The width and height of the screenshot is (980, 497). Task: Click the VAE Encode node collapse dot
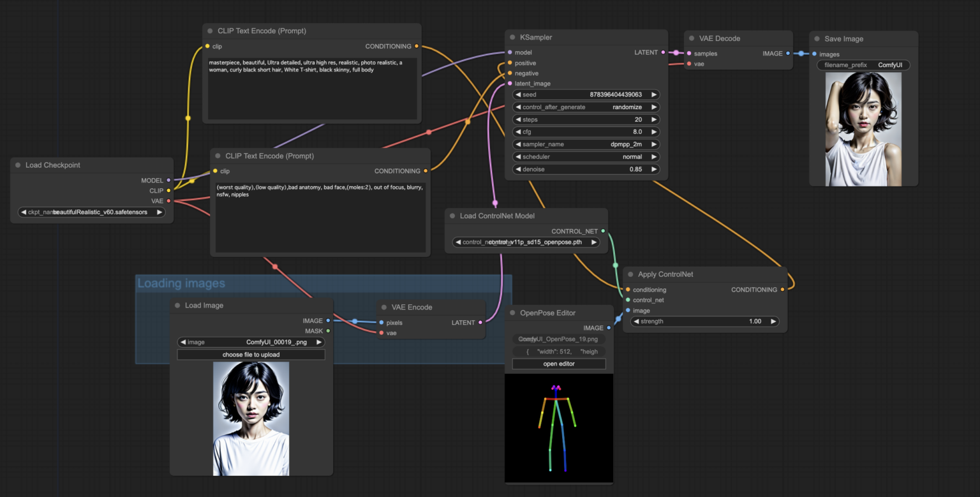(x=384, y=308)
